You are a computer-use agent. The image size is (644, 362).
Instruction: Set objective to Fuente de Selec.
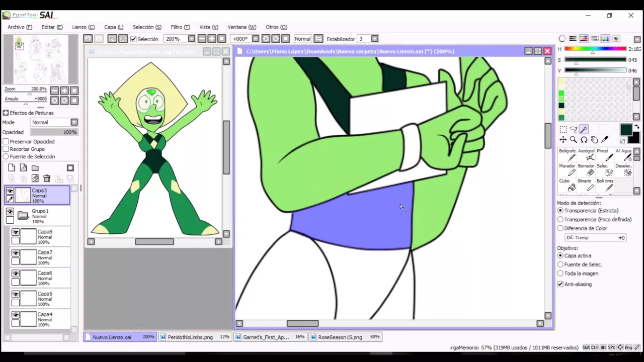[560, 264]
